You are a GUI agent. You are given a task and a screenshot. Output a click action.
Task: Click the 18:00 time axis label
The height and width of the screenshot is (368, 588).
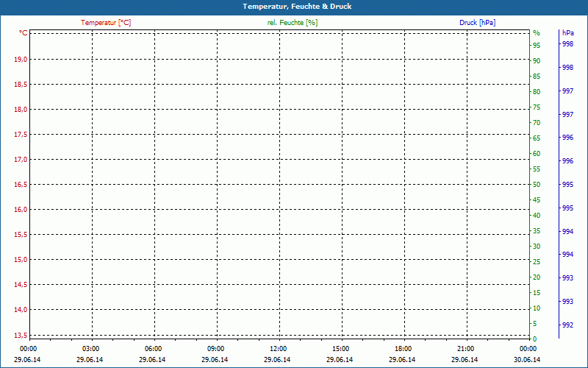coord(403,349)
